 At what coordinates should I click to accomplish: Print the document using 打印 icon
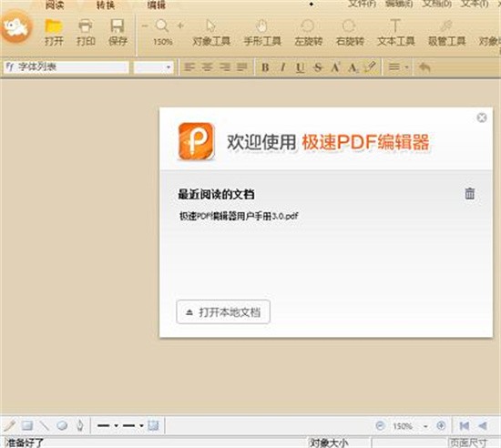coord(86,32)
